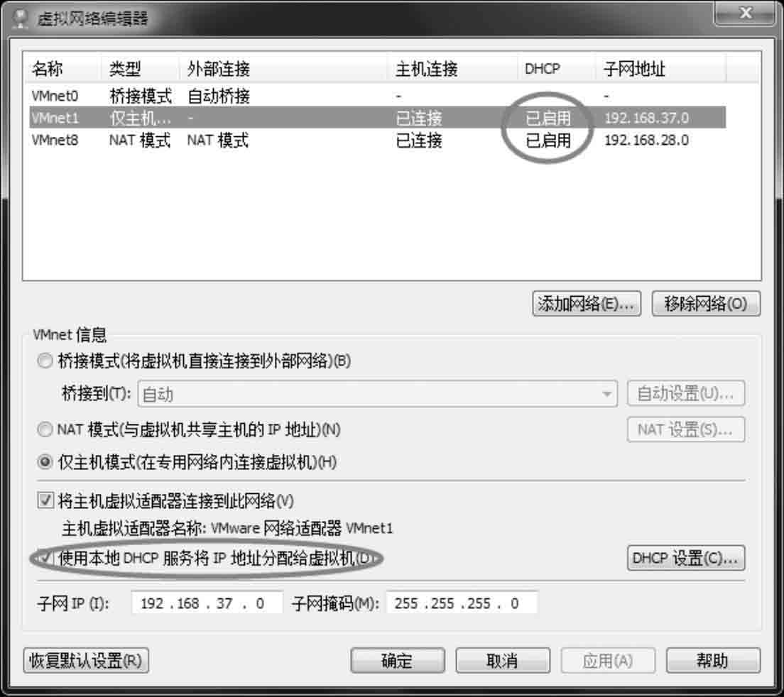Click the DHCP column header
Image resolution: width=784 pixels, height=697 pixels.
coord(557,68)
